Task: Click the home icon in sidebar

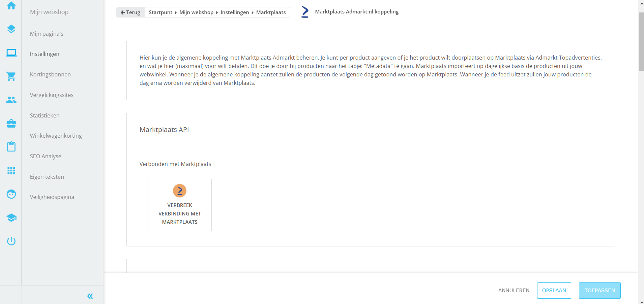Action: (11, 6)
